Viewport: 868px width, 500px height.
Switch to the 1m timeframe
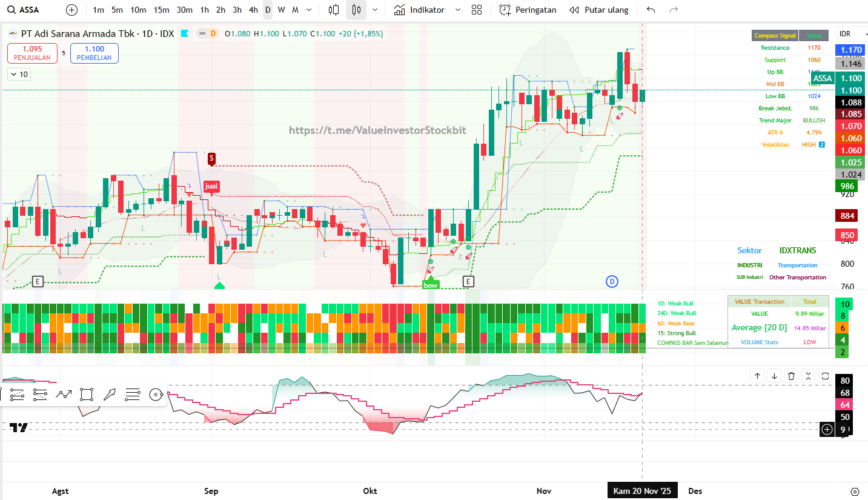click(x=99, y=10)
